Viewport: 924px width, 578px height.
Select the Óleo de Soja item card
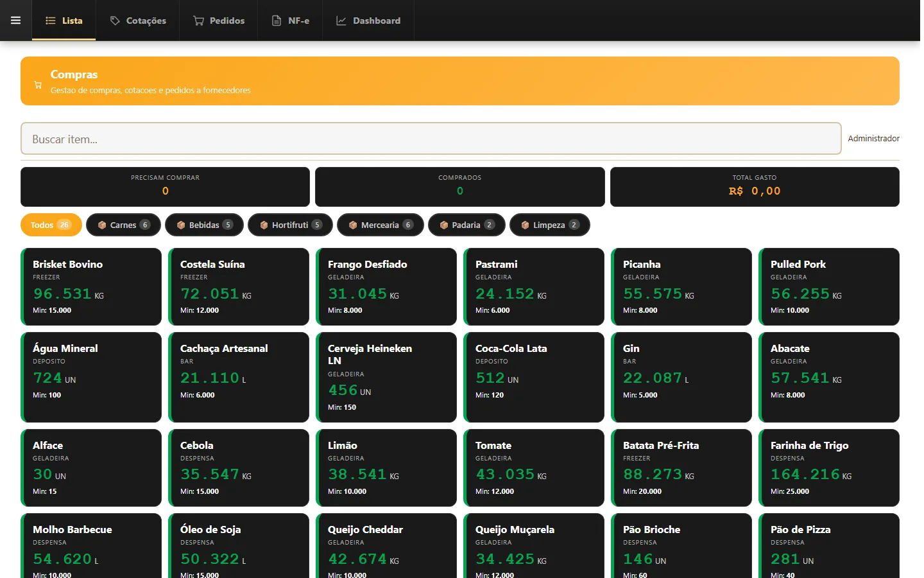(x=239, y=546)
